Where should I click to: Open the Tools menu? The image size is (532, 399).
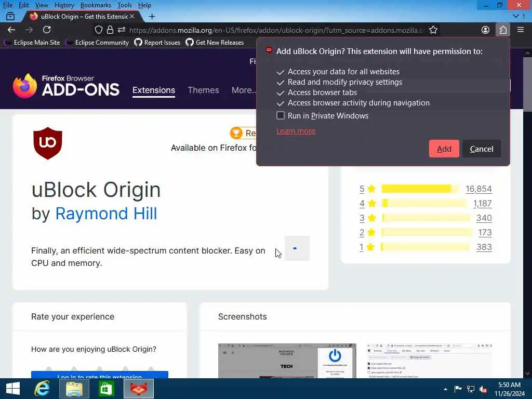click(x=125, y=5)
